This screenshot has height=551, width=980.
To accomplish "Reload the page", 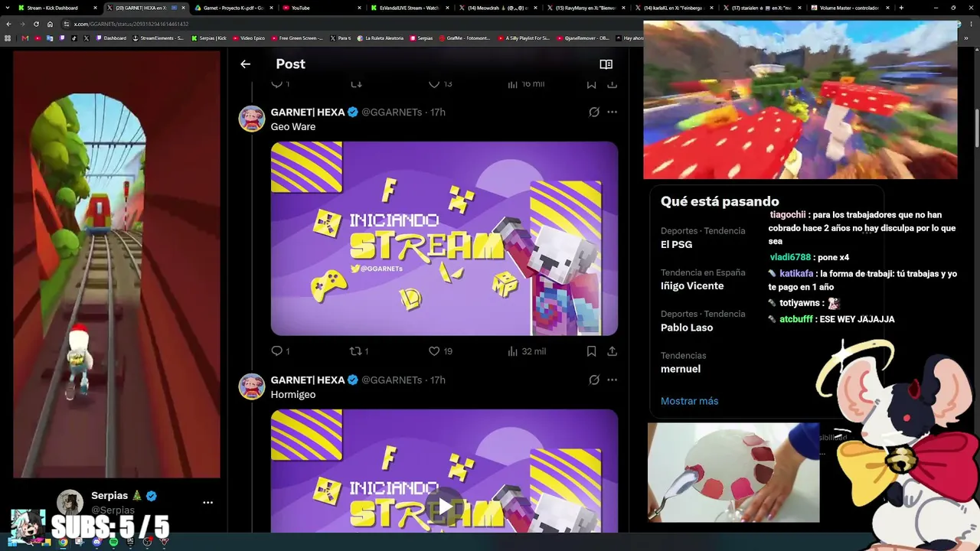I will [36, 24].
